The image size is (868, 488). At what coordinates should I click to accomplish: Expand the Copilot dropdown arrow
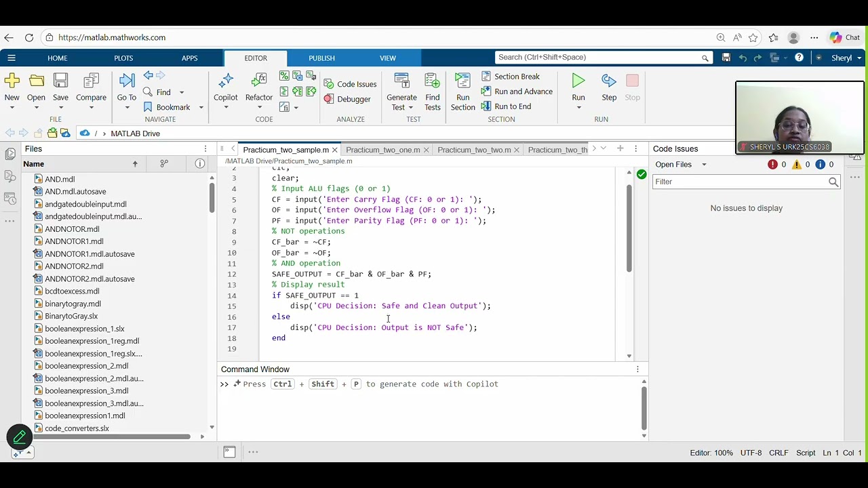tap(226, 108)
